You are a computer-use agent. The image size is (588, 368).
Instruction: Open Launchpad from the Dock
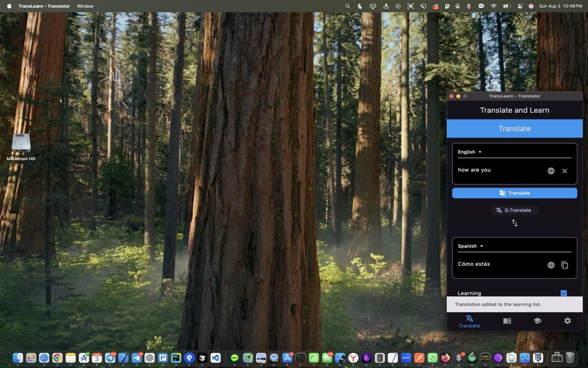pos(31,358)
